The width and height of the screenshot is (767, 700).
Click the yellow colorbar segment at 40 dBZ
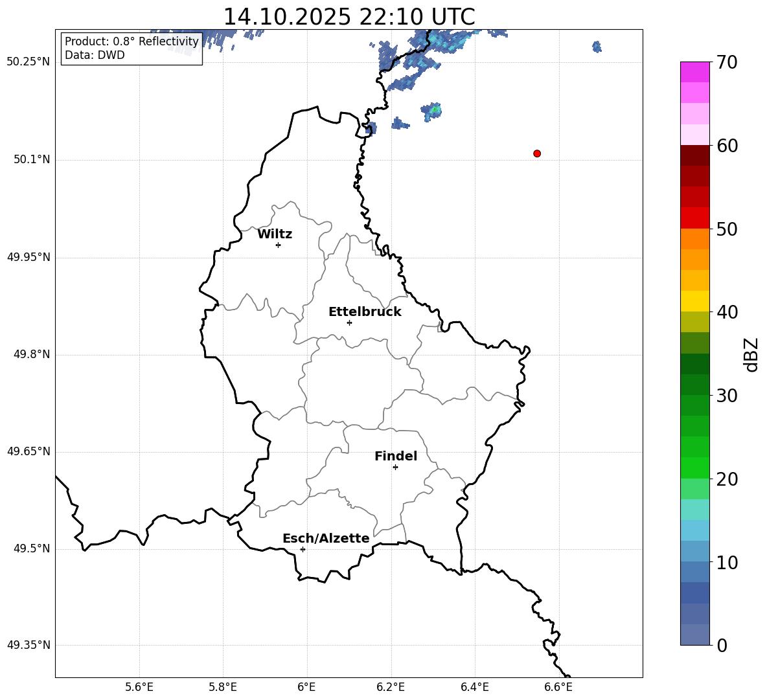pyautogui.click(x=695, y=301)
